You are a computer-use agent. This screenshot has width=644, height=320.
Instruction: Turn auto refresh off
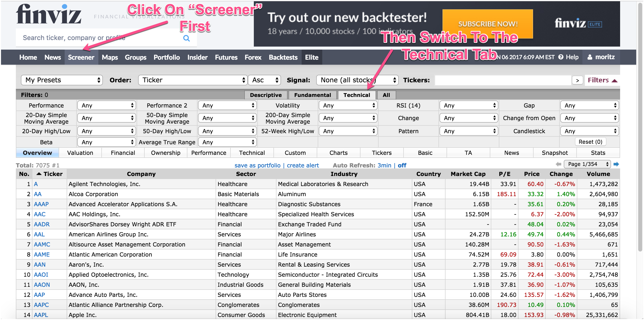[x=402, y=165]
